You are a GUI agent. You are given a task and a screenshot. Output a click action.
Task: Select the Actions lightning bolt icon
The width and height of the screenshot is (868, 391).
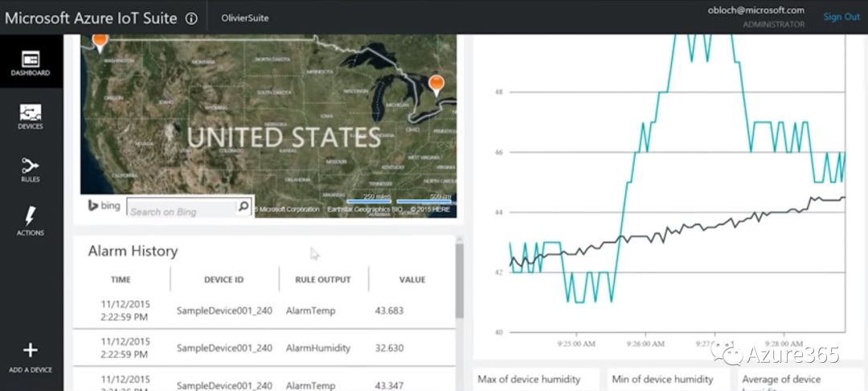pos(31,217)
